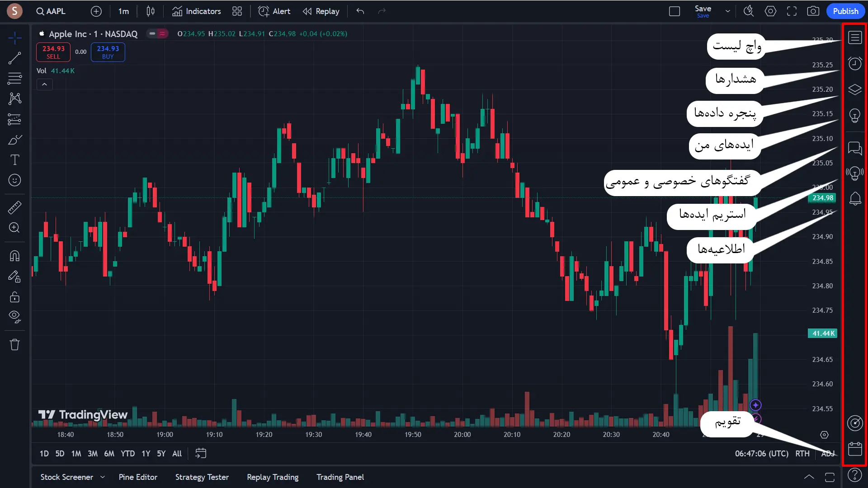
Task: Open the save options dropdown arrow
Action: pos(727,11)
